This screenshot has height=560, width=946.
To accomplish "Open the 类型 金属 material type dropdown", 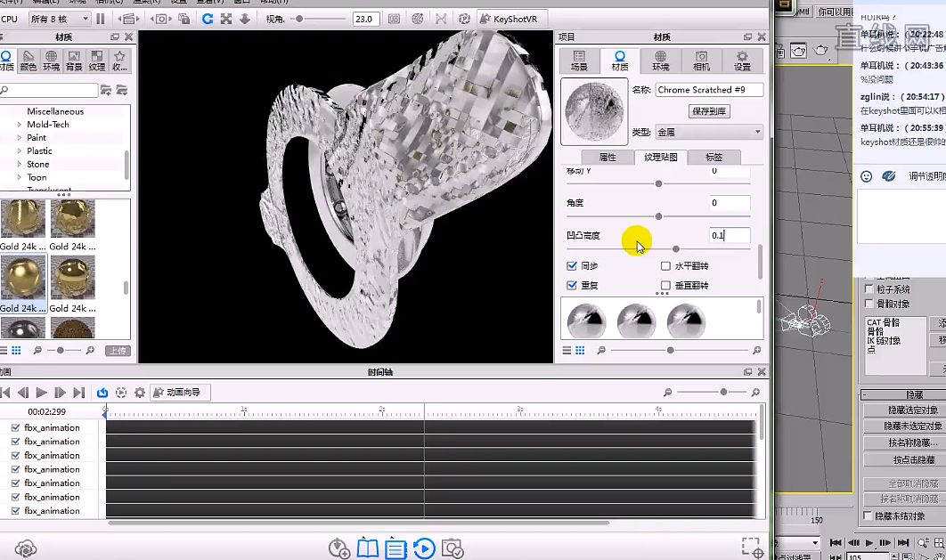I will (x=709, y=132).
